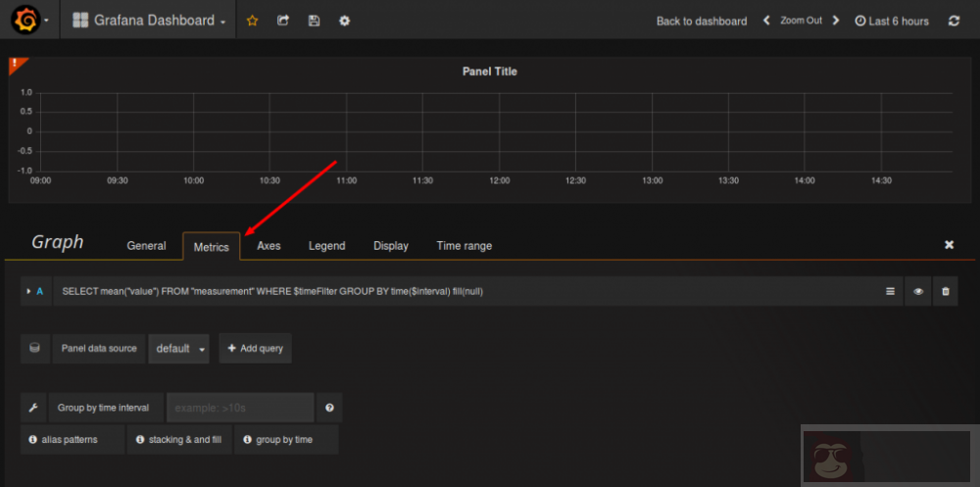Screen dimensions: 980x487
Task: Open the default data source dropdown
Action: (178, 348)
